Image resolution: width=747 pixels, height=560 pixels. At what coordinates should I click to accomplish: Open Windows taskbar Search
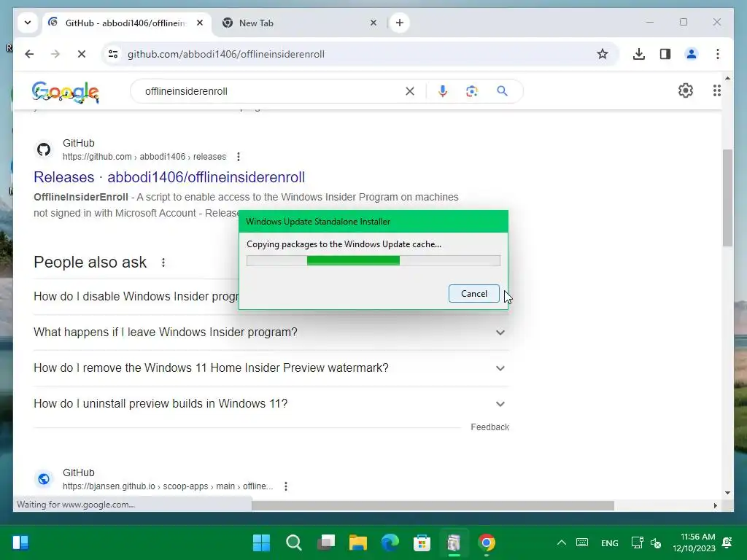pos(293,542)
